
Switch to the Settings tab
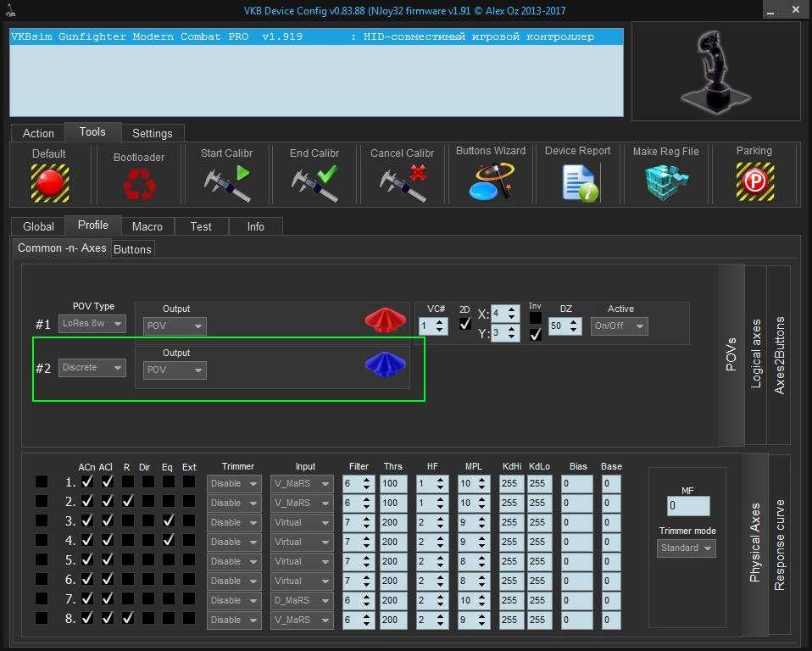(x=153, y=133)
